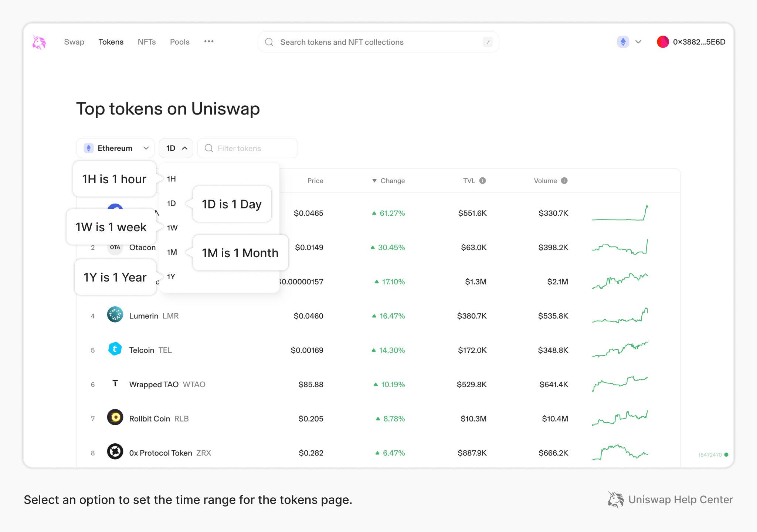The height and width of the screenshot is (532, 757).
Task: Click the block number 18472470 indicator
Action: 710,455
